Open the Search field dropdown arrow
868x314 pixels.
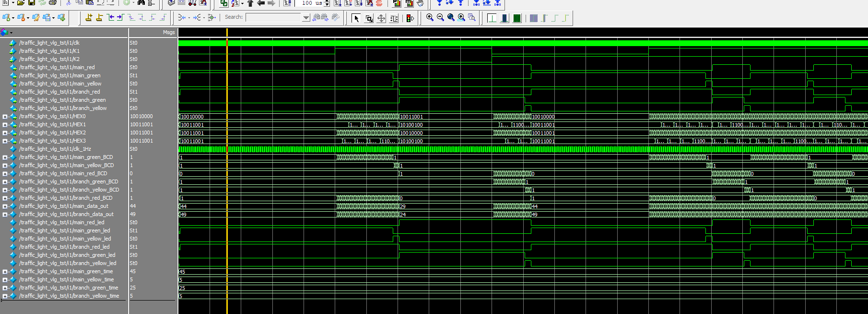[306, 17]
